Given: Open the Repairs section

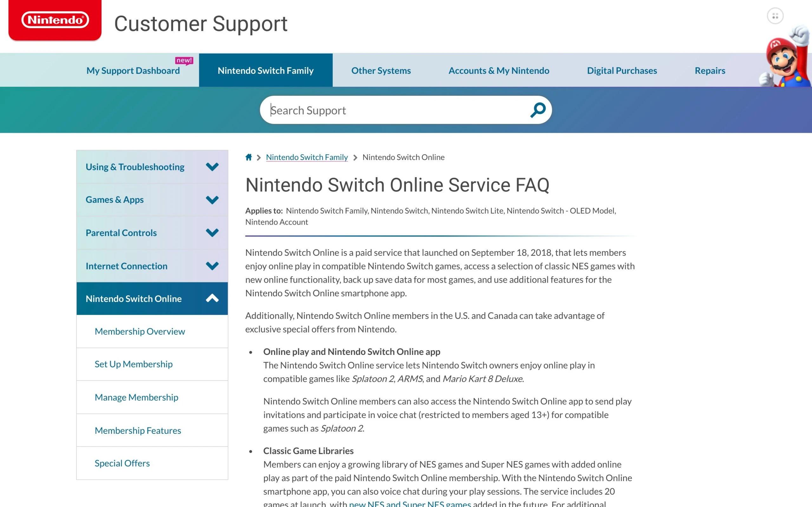Looking at the screenshot, I should pos(710,70).
